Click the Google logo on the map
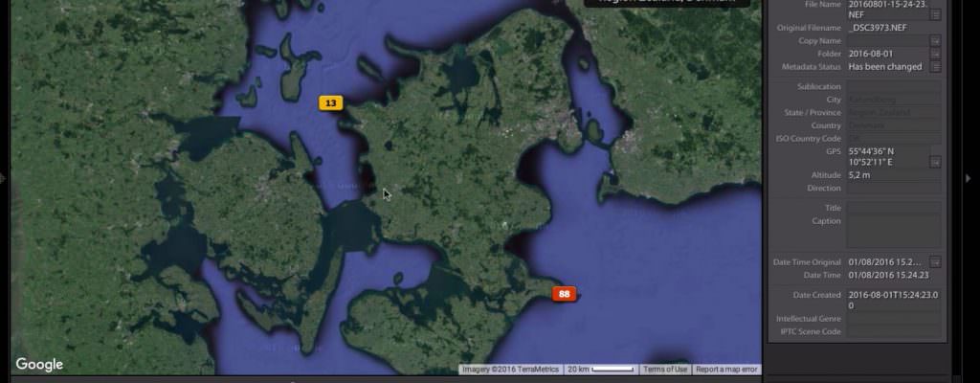 point(39,365)
